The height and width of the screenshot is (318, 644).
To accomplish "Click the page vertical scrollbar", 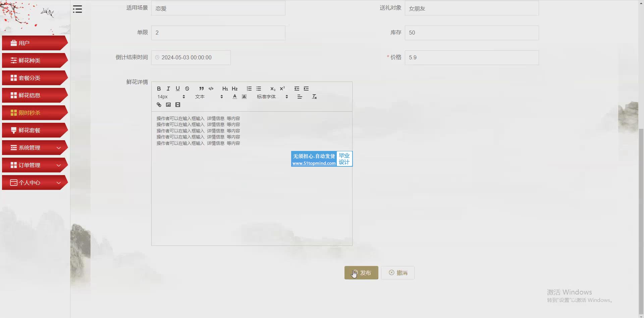I will [641, 221].
